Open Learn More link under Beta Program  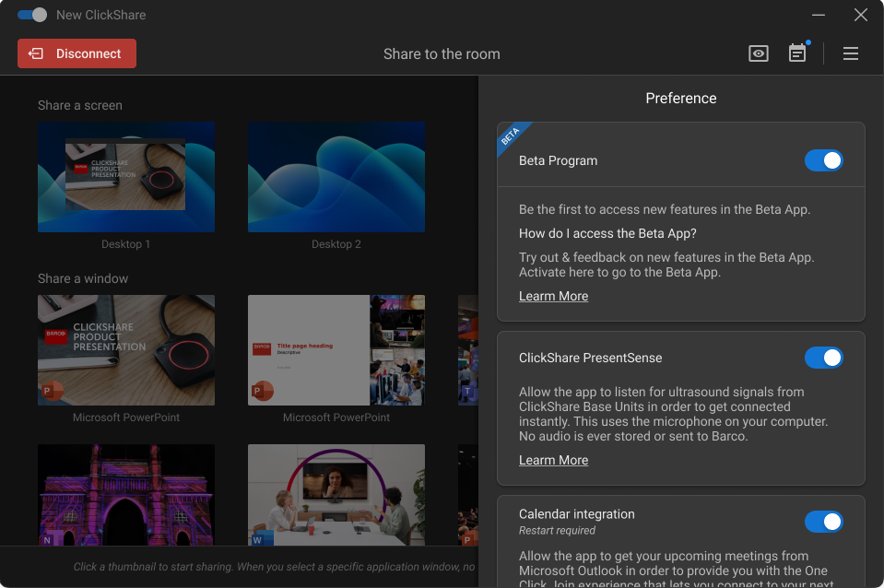pos(553,296)
